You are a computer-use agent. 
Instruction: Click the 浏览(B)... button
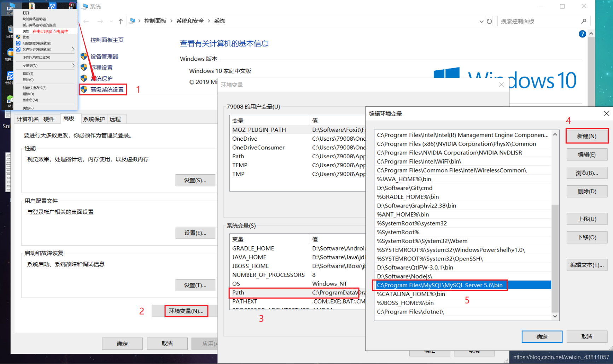click(x=587, y=173)
